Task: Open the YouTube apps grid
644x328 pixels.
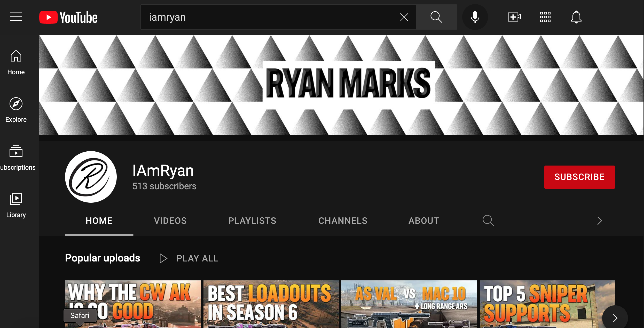Action: point(545,17)
